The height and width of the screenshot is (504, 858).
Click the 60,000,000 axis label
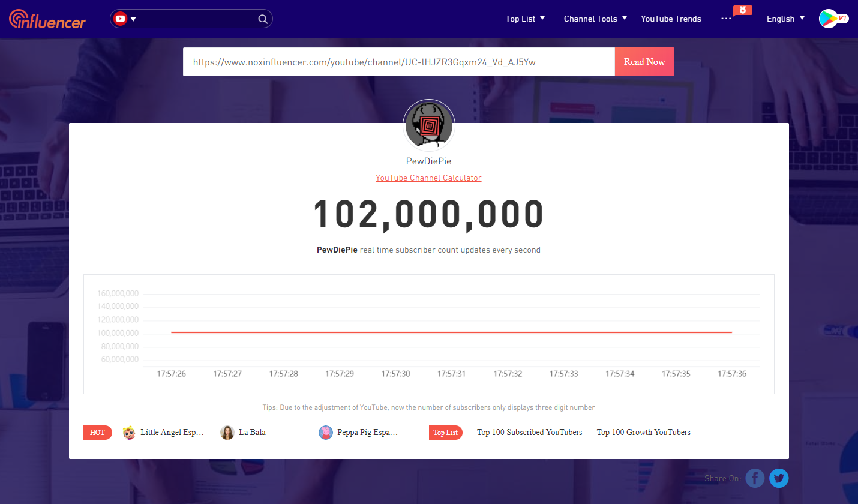point(120,359)
